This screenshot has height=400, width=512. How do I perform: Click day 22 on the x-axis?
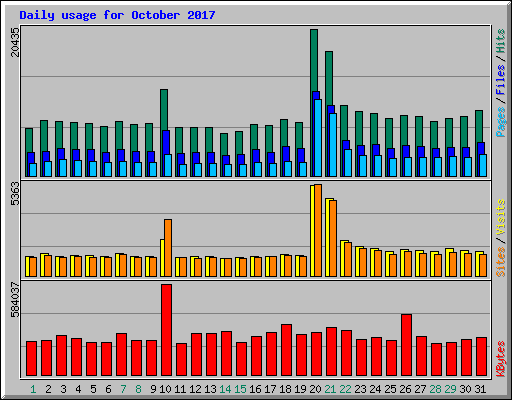[x=345, y=389]
